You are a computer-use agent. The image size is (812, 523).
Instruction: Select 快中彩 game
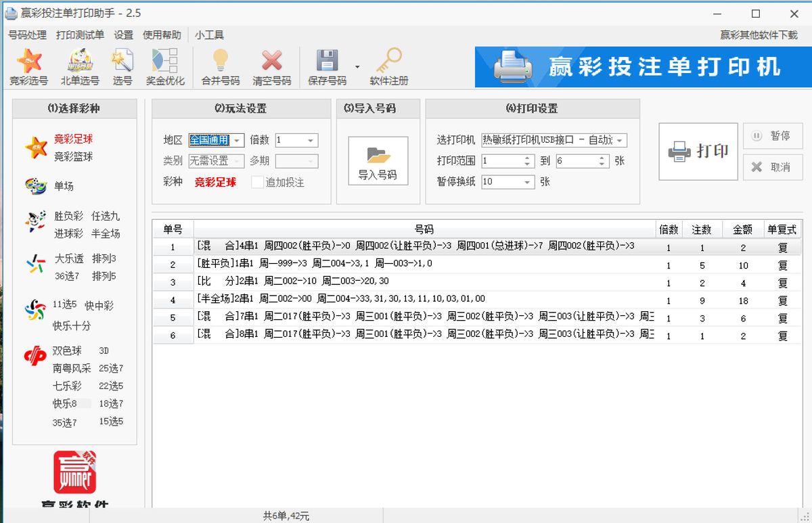click(x=99, y=305)
